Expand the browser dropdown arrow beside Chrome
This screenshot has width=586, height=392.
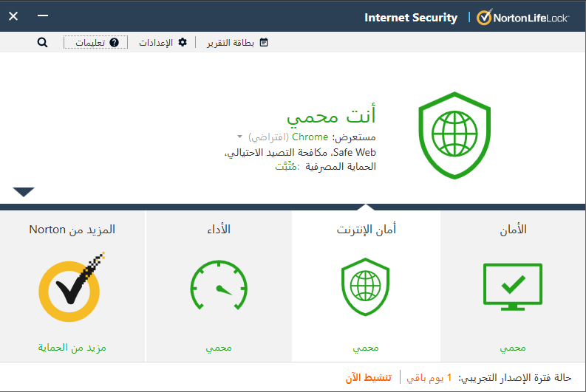coord(240,137)
